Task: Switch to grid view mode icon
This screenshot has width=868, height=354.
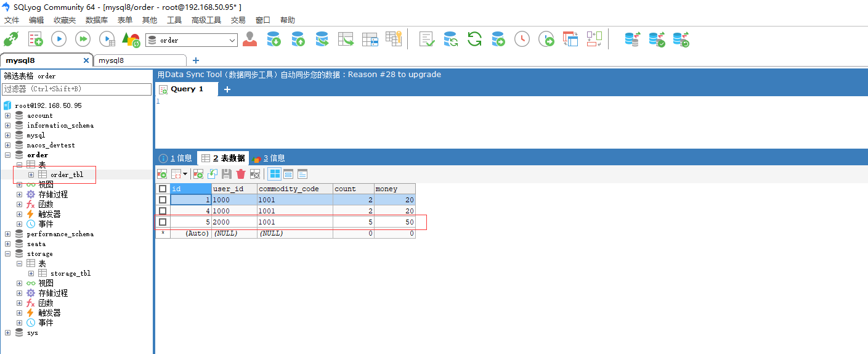Action: (x=274, y=175)
